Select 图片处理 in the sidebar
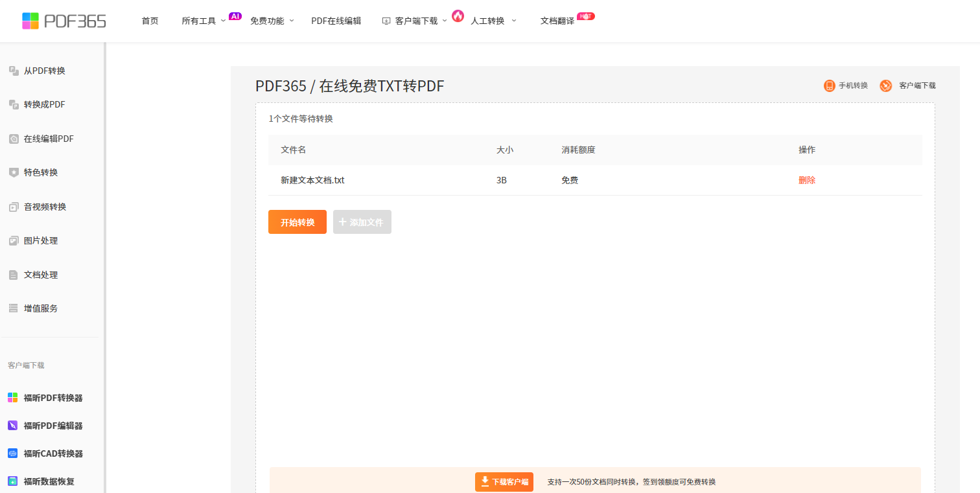Image resolution: width=980 pixels, height=493 pixels. [40, 240]
